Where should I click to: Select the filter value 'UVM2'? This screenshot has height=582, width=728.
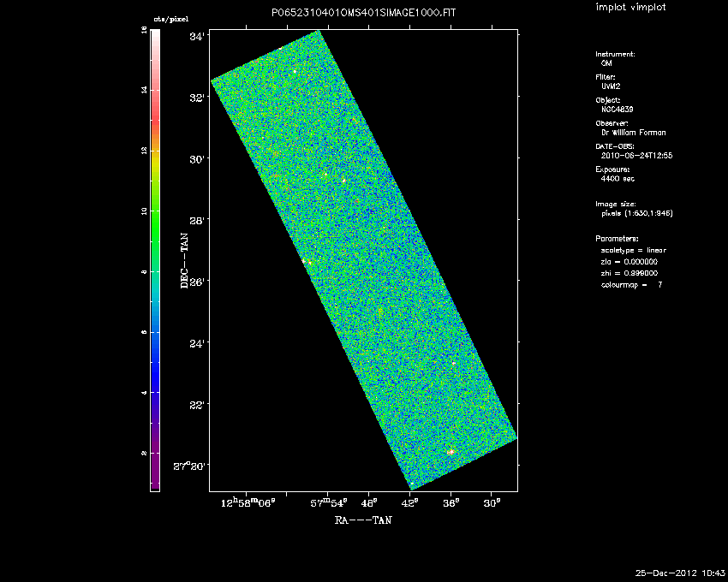(611, 86)
